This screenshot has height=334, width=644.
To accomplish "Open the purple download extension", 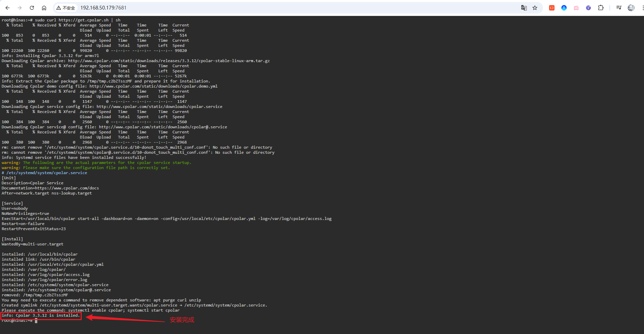I will tap(588, 8).
